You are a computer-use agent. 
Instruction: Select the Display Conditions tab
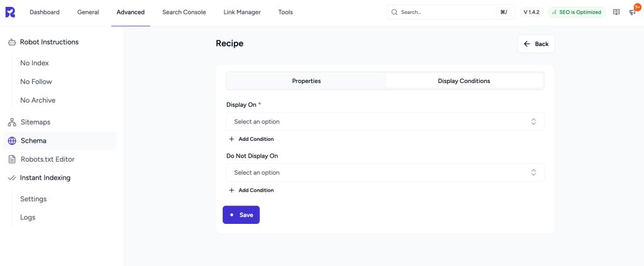click(464, 81)
